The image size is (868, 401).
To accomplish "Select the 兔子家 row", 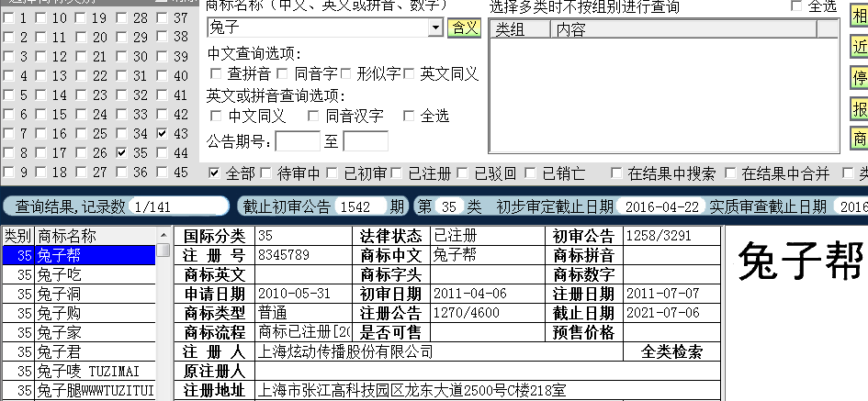I will (x=79, y=332).
